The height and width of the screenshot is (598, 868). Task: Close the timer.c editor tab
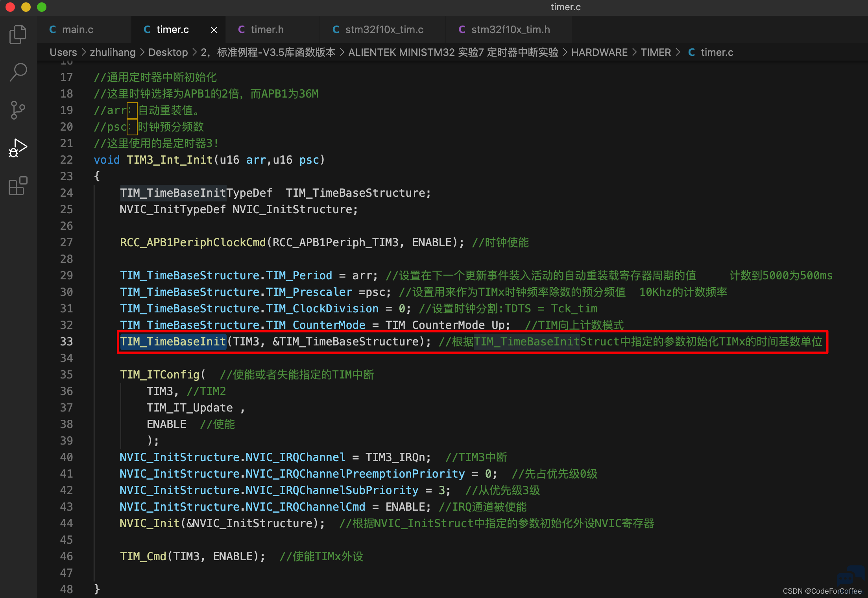pyautogui.click(x=214, y=30)
